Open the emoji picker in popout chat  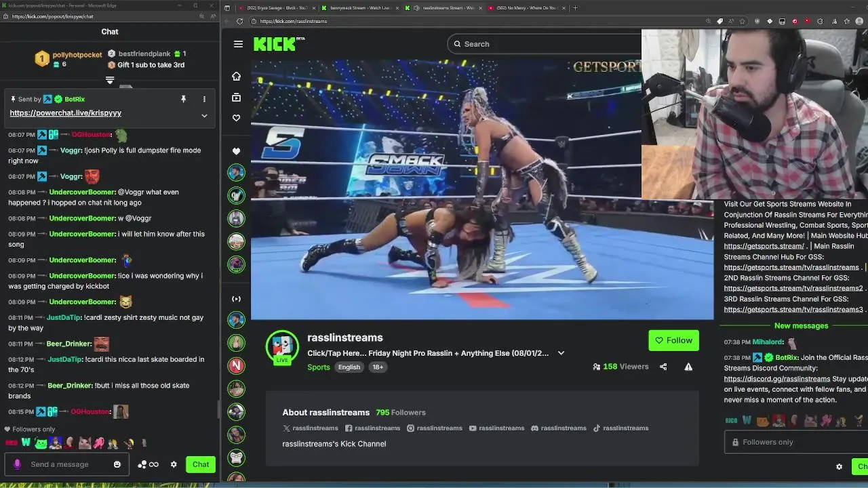(117, 464)
